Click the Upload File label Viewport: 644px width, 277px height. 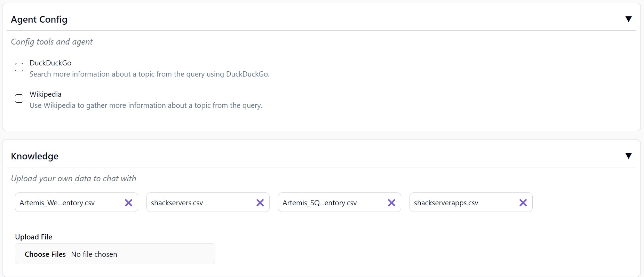[x=33, y=237]
